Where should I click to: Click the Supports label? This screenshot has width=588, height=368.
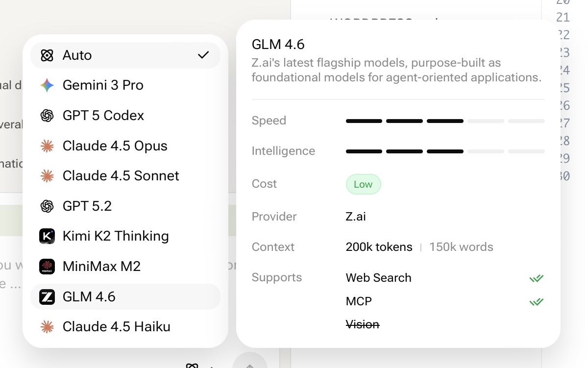[277, 278]
